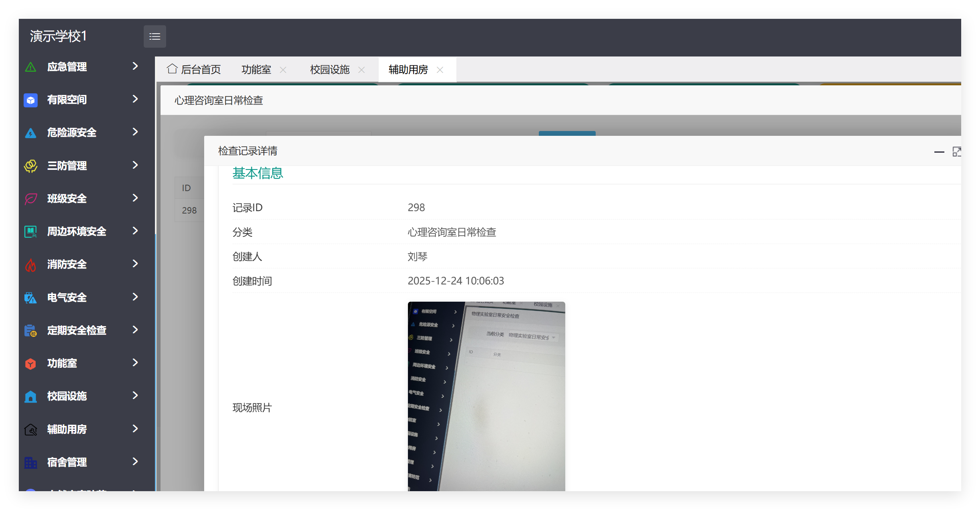This screenshot has height=510, width=980.
Task: Select the 班级安全 leaf icon
Action: [30, 198]
